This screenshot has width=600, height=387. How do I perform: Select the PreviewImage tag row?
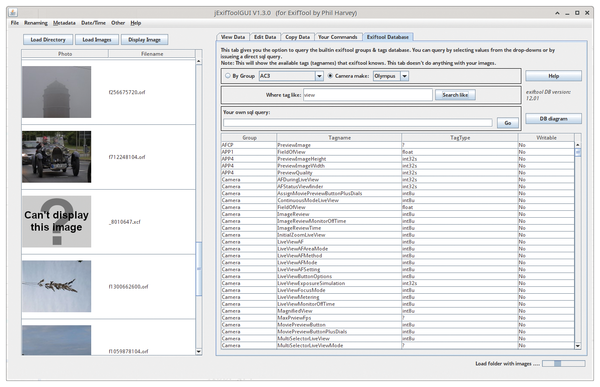[x=398, y=145]
